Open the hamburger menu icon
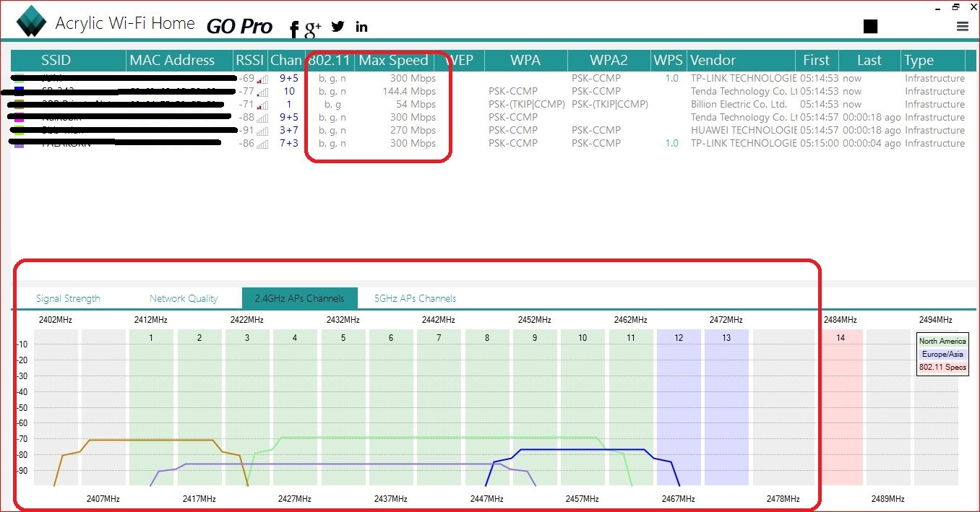Viewport: 980px width, 512px height. 962,26
